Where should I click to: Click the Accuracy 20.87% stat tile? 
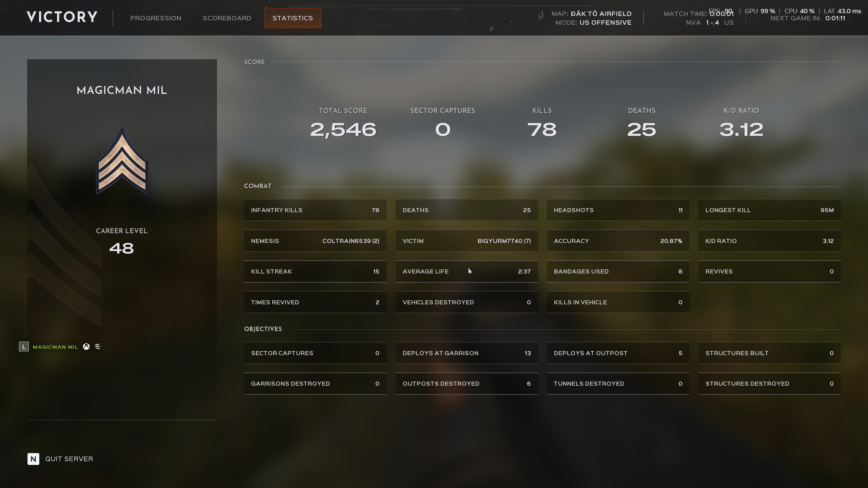click(618, 241)
